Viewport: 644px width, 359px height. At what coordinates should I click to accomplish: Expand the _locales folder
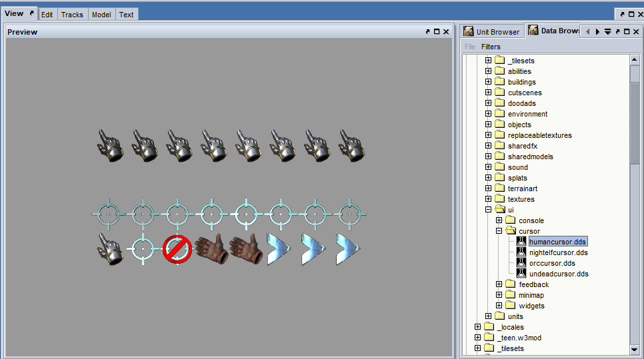477,327
